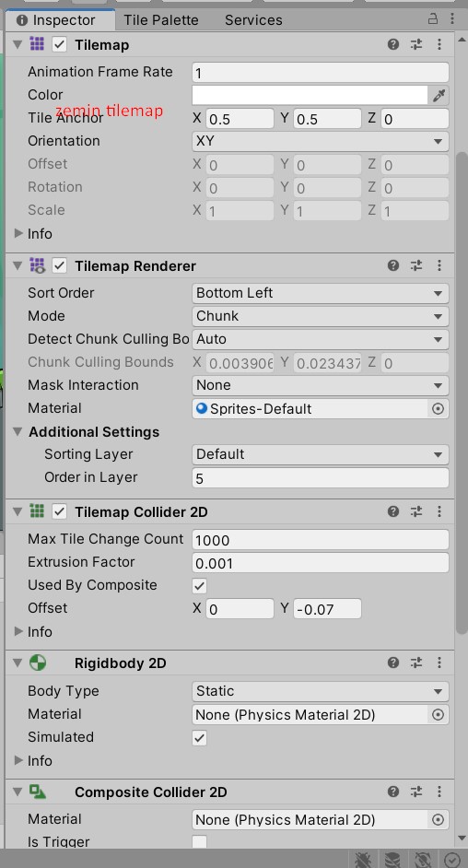Open Tilemap Renderer preset settings icon
Screen dimensions: 468x868
(x=416, y=265)
